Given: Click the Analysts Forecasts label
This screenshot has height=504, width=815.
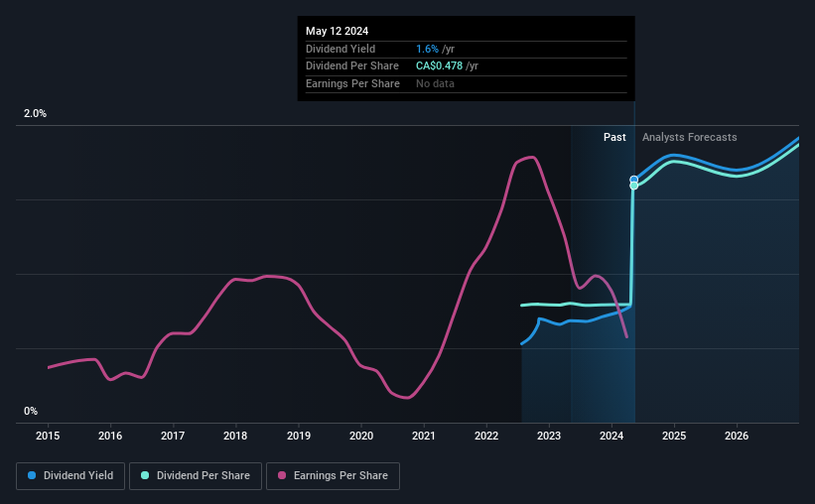Looking at the screenshot, I should 689,137.
